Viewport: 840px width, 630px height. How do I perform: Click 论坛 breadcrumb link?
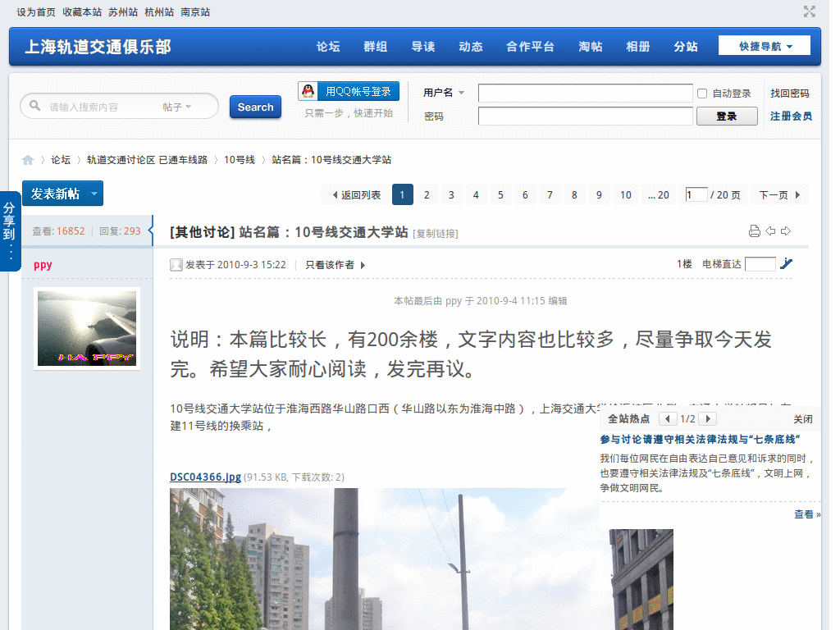tap(61, 160)
